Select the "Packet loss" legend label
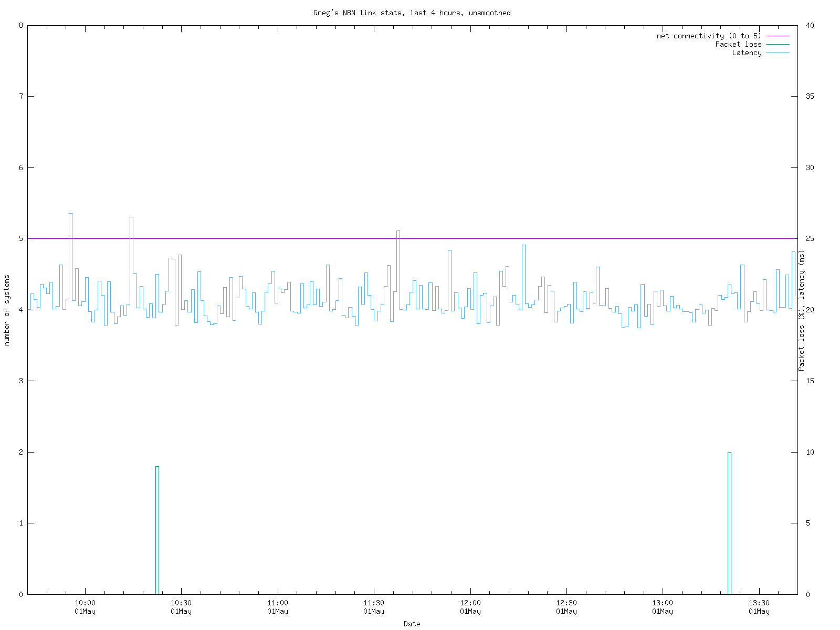840x630 pixels. coord(738,44)
